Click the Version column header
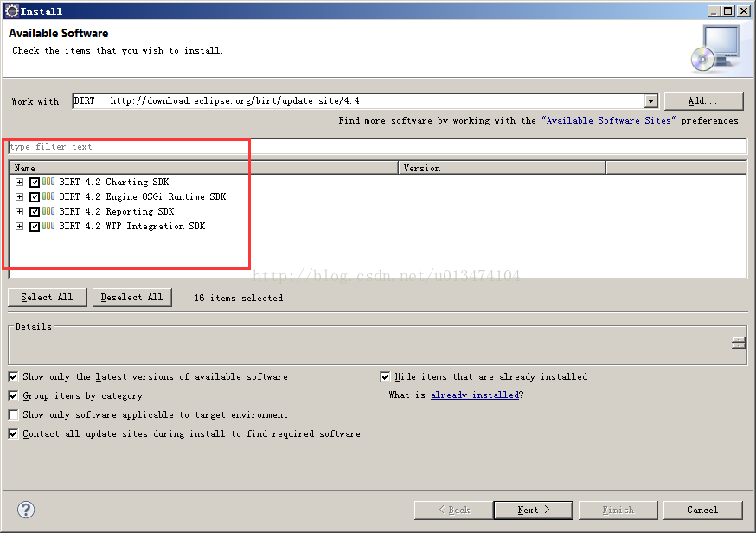756x533 pixels. point(502,168)
